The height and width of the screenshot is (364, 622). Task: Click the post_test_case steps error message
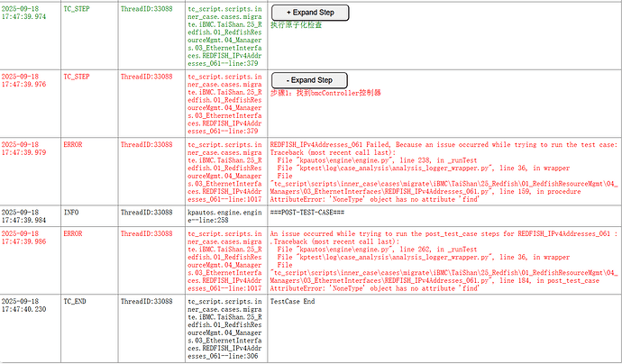pos(443,234)
